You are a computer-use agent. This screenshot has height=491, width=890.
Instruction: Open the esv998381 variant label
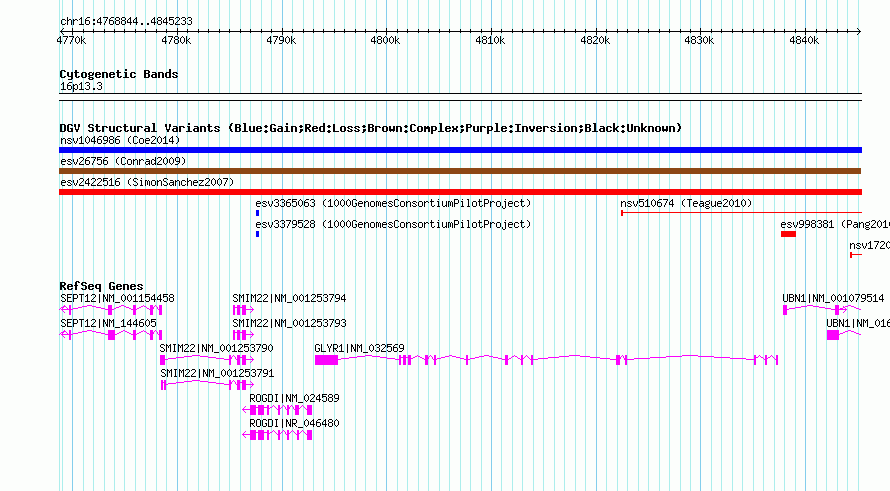835,224
